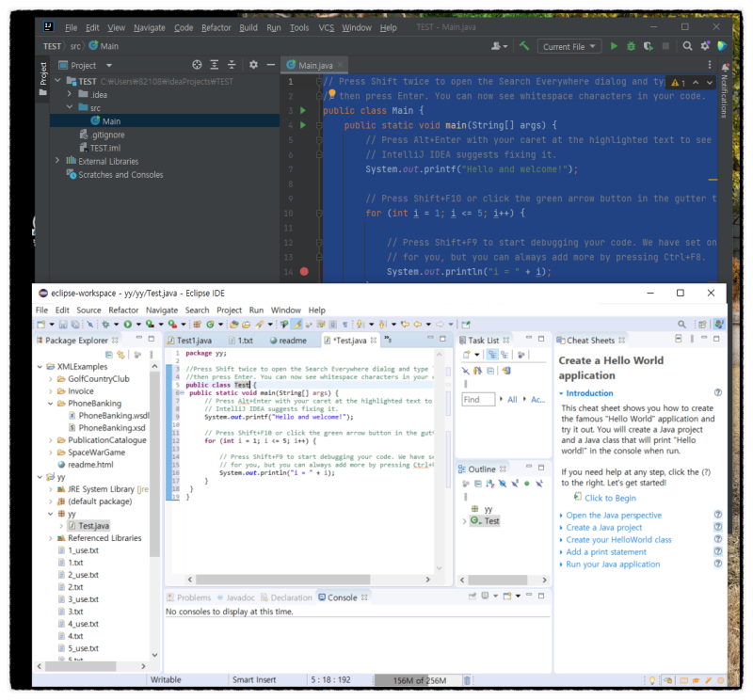Click Collapse All icon in IntelliJ Project panel
The image size is (753, 700).
[x=232, y=65]
